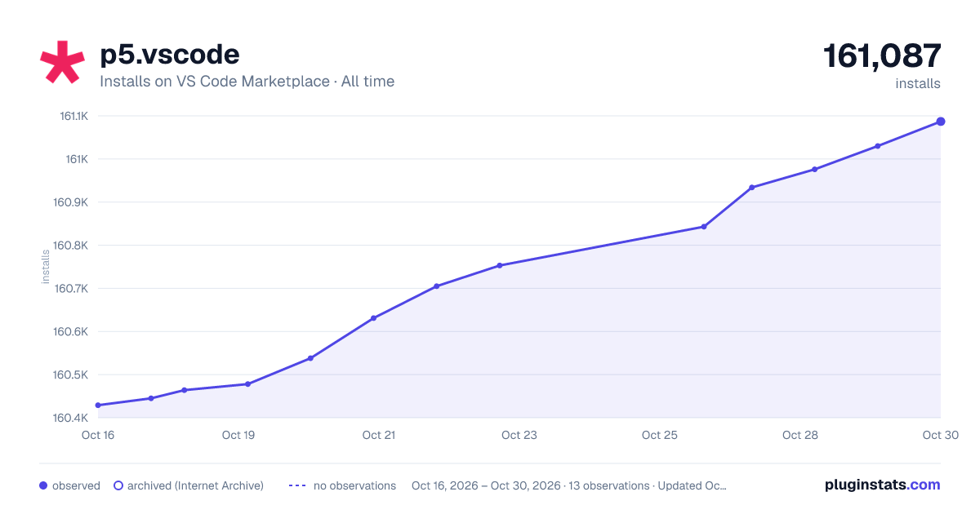The height and width of the screenshot is (514, 980).
Task: Click the Oct 28 x-axis label
Action: coord(800,435)
